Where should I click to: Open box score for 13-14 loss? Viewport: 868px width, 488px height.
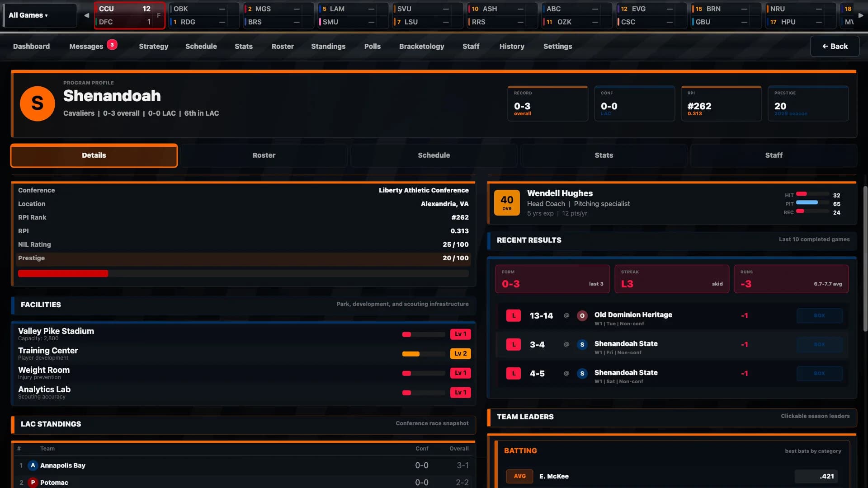tap(819, 315)
